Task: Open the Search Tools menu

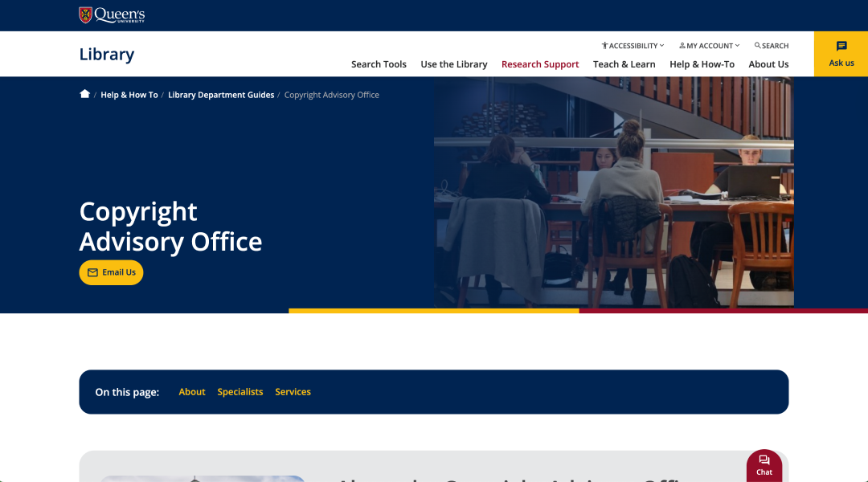Action: click(x=379, y=64)
